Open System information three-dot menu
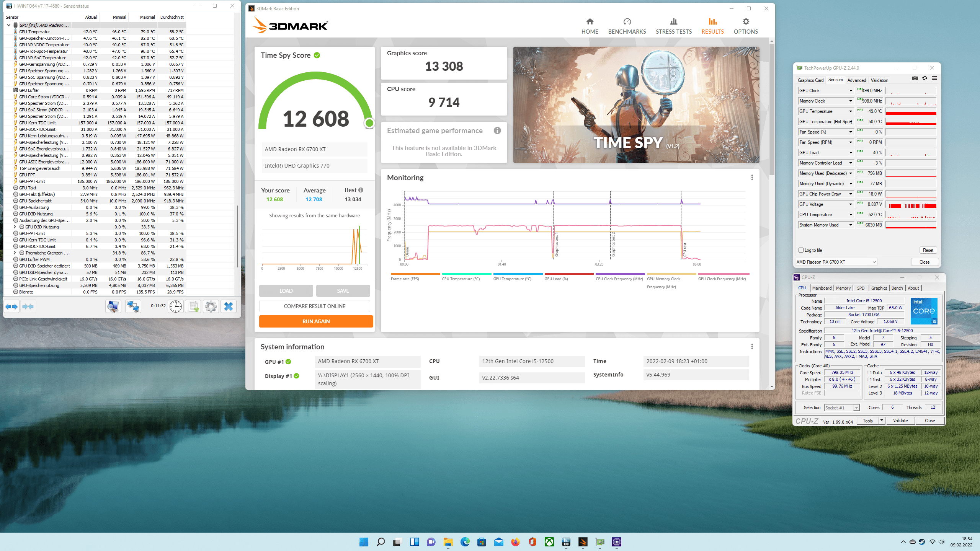The width and height of the screenshot is (980, 551). (752, 347)
